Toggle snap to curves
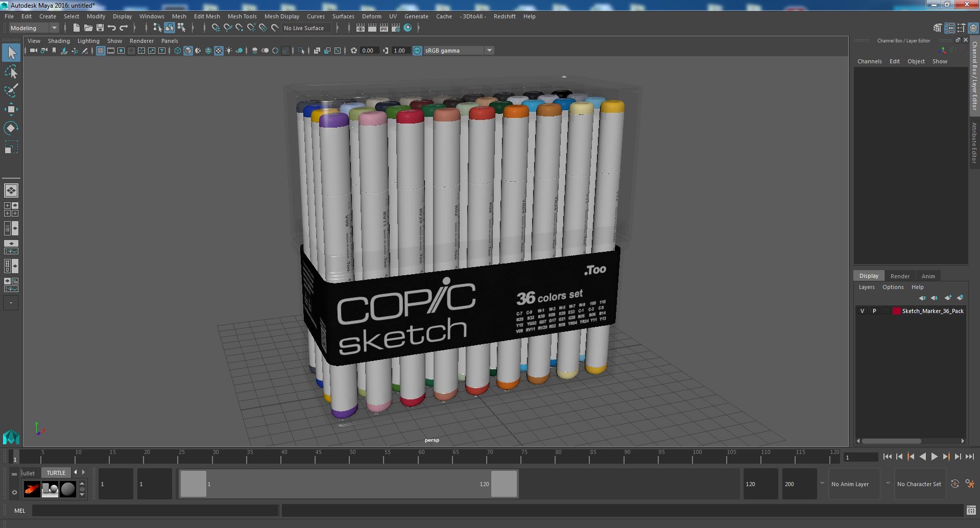Viewport: 980px width, 528px height. click(x=228, y=28)
